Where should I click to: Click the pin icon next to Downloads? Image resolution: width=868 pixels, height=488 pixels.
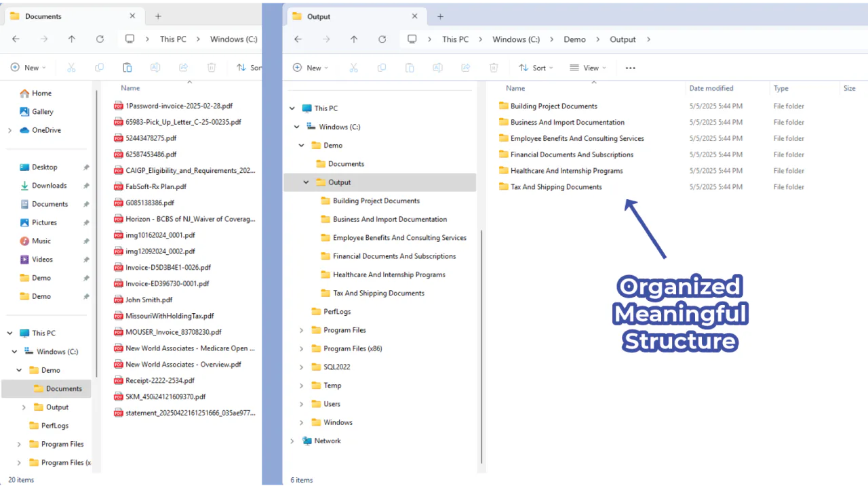pyautogui.click(x=86, y=186)
